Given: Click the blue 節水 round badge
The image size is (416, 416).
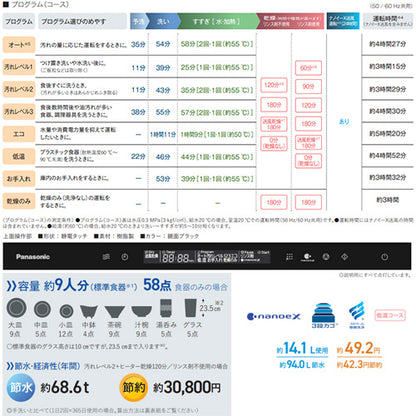Looking at the screenshot, I should click(x=21, y=387).
